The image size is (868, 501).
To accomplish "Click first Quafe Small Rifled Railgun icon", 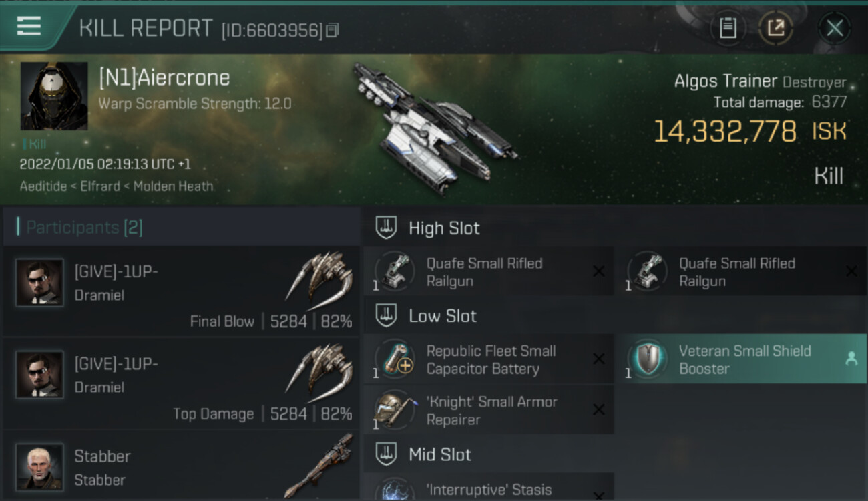I will pos(395,271).
